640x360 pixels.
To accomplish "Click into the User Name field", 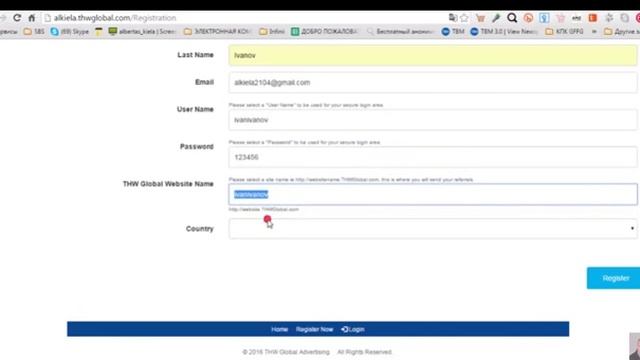I will (433, 120).
